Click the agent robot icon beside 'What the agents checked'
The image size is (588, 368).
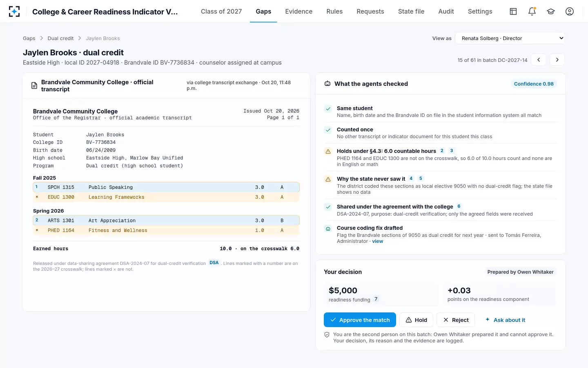[327, 84]
